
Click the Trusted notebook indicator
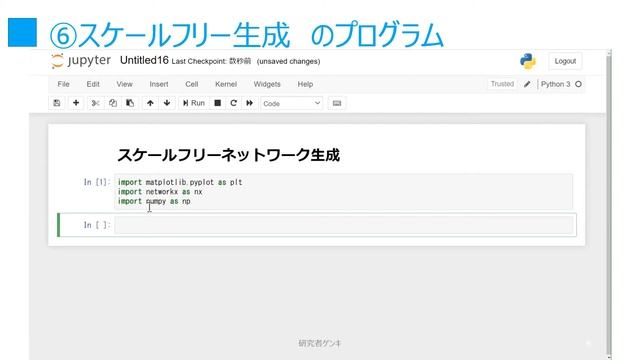[502, 84]
